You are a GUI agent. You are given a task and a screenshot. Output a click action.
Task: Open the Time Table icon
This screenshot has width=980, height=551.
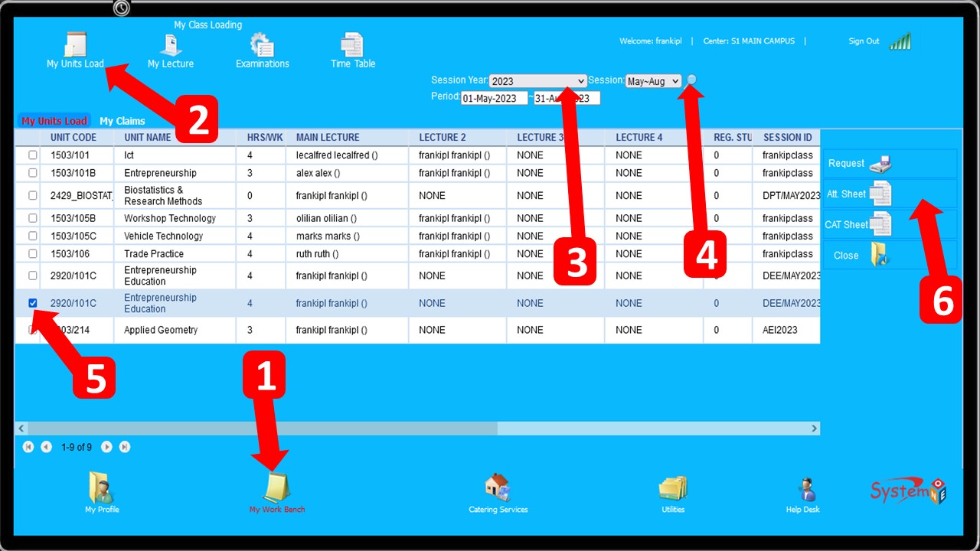pyautogui.click(x=352, y=45)
